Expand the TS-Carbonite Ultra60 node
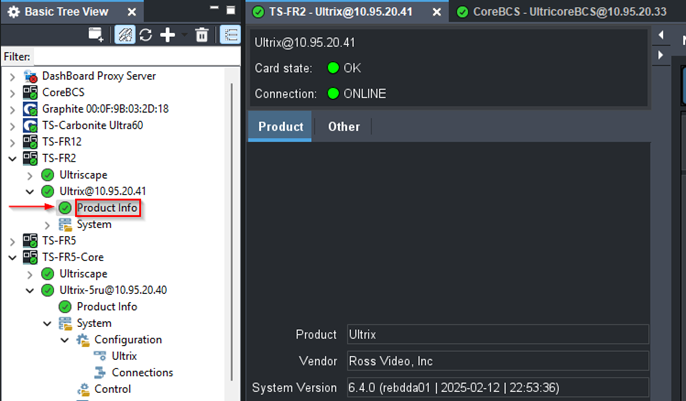Image resolution: width=686 pixels, height=401 pixels. [13, 126]
